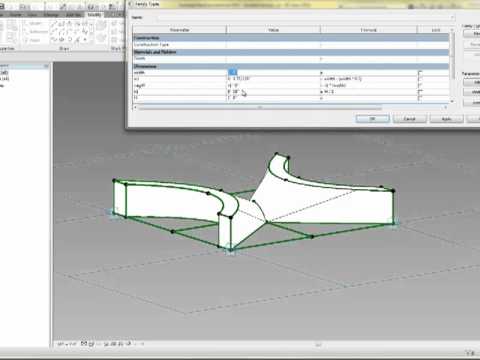Viewport: 480px width, 360px height.
Task: Click the Parameter column header
Action: (179, 30)
